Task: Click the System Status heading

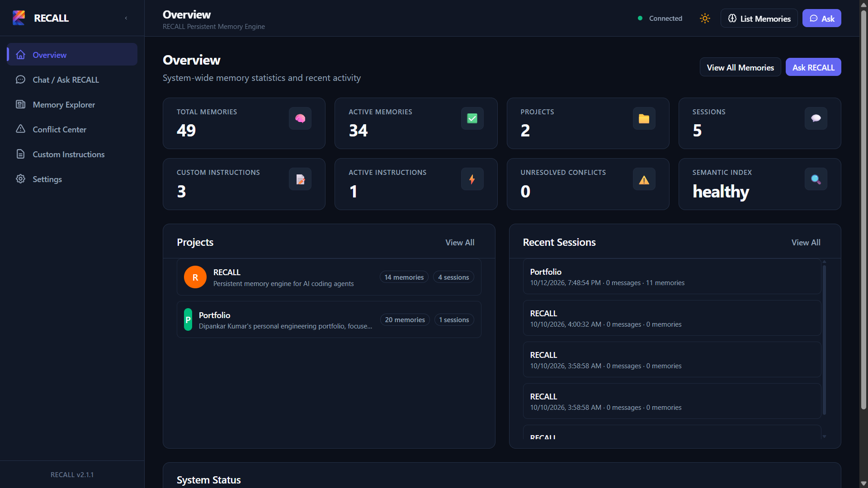Action: click(208, 480)
